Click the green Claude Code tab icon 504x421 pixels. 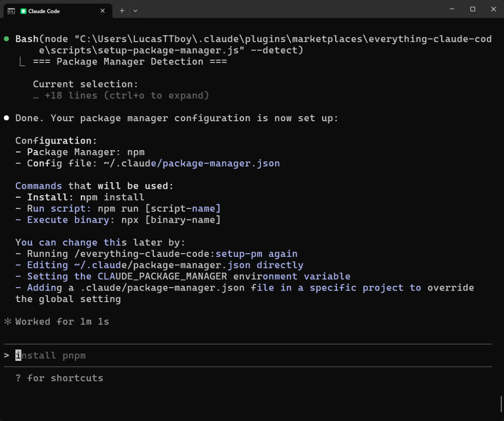23,11
